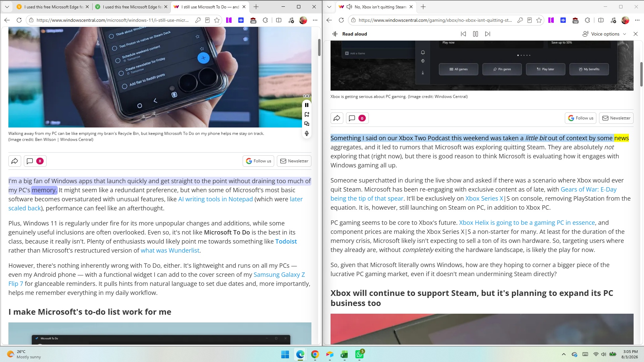This screenshot has width=644, height=362.
Task: Share the Microsoft To Do article
Action: (x=15, y=161)
